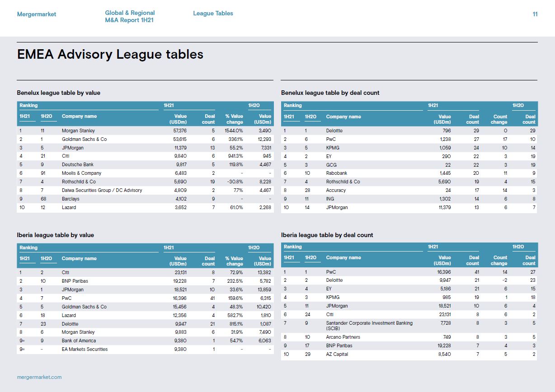
Task: Click Rabobank in Benelux deal count table
Action: [x=337, y=173]
